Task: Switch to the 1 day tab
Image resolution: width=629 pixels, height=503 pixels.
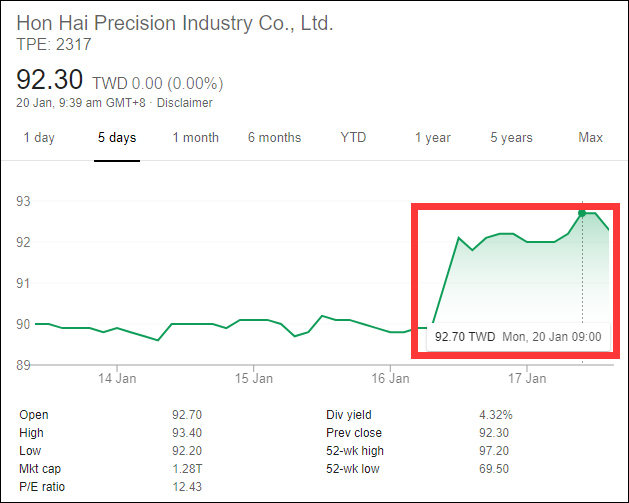Action: tap(39, 138)
